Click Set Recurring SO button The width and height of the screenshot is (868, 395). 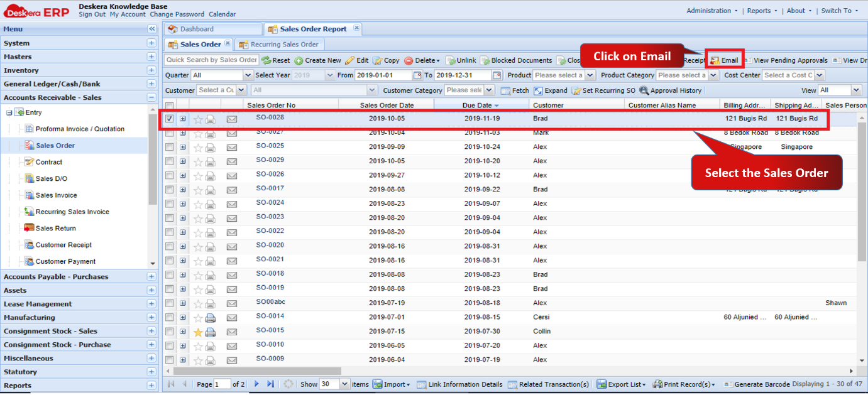[x=603, y=90]
